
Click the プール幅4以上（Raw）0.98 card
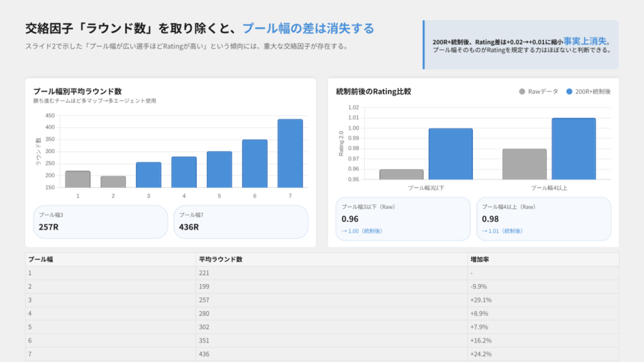click(x=543, y=219)
